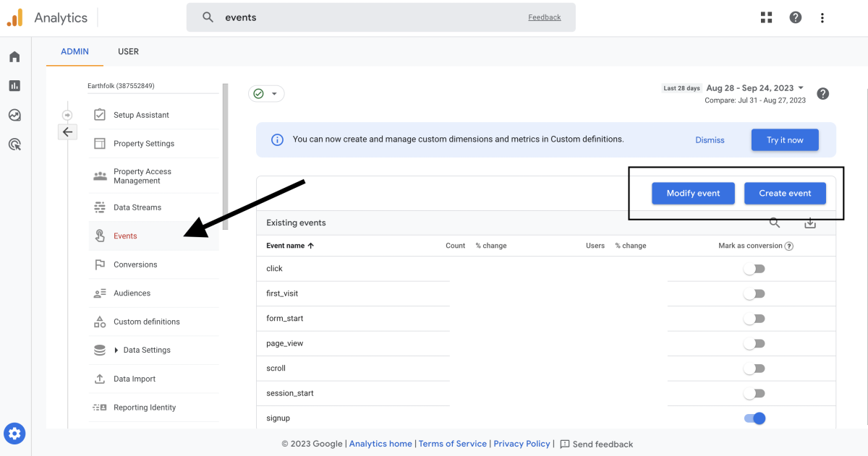Open the Advertising icon in left rail
Viewport: 868px width, 456px height.
click(x=14, y=145)
